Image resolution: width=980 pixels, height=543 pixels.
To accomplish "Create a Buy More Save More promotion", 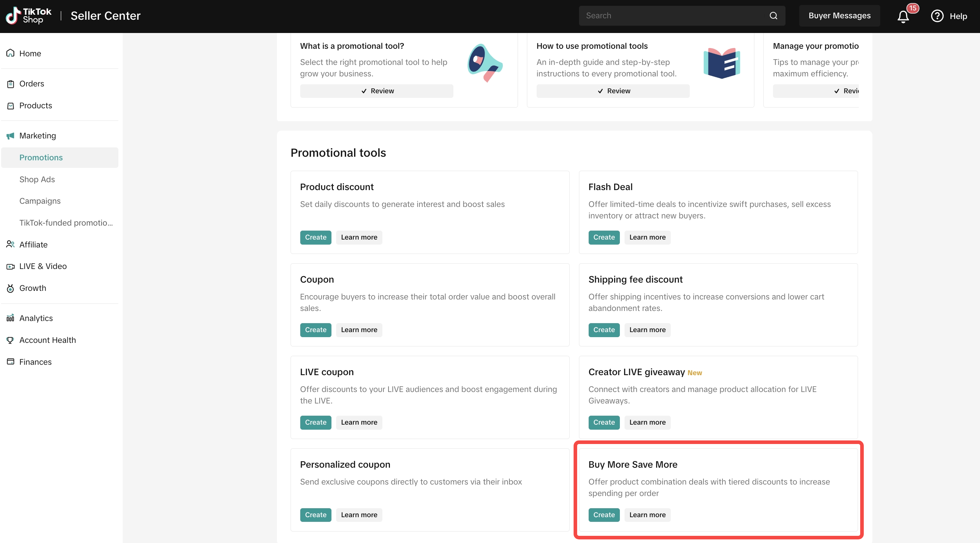I will 604,514.
